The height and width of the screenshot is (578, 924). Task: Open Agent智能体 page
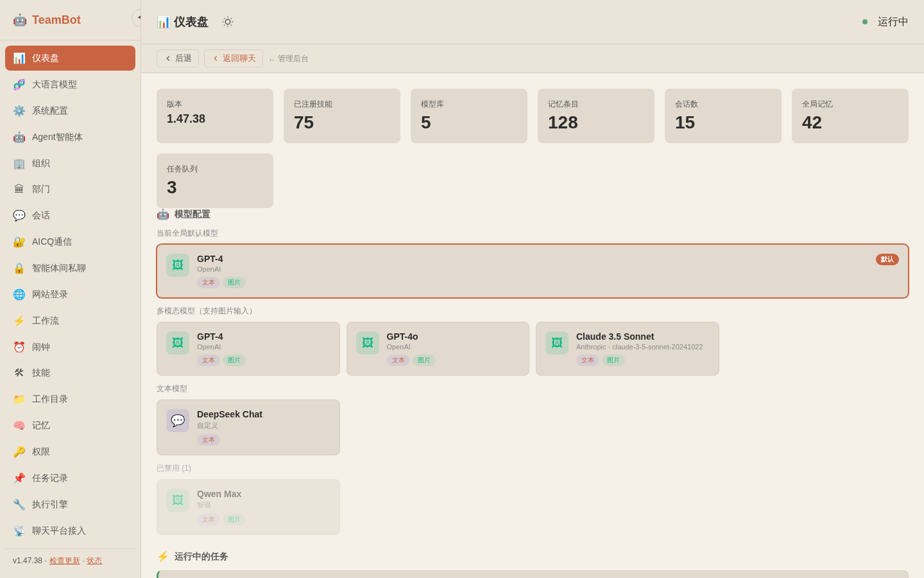click(x=70, y=137)
